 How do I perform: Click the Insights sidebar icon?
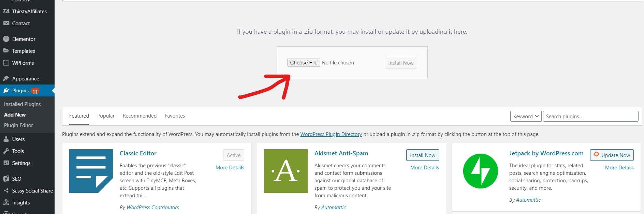pos(6,202)
